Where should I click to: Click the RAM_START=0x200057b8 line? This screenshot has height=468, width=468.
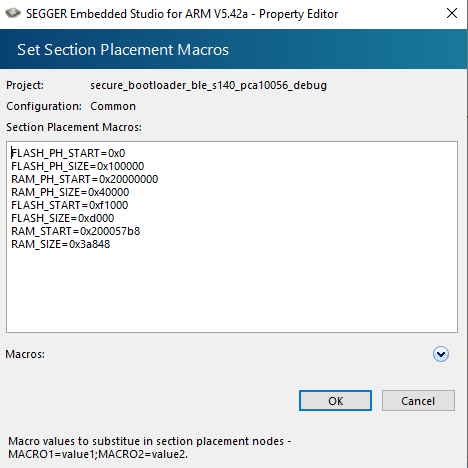click(x=76, y=231)
